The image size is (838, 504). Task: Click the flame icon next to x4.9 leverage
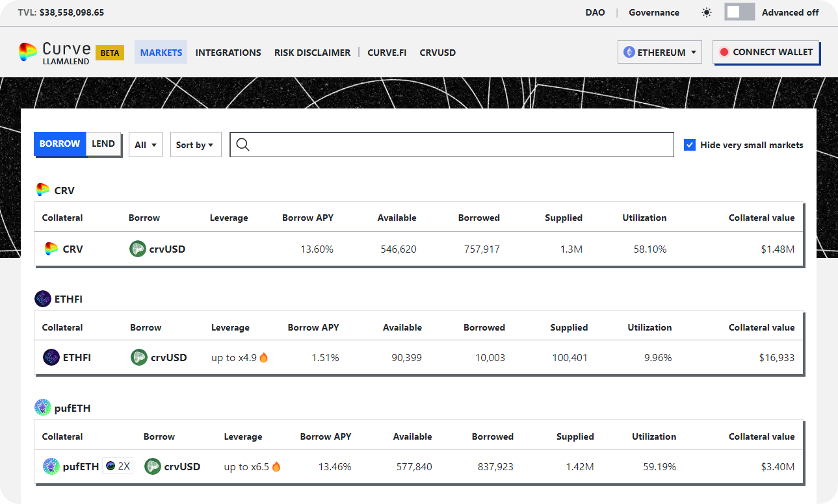point(264,357)
